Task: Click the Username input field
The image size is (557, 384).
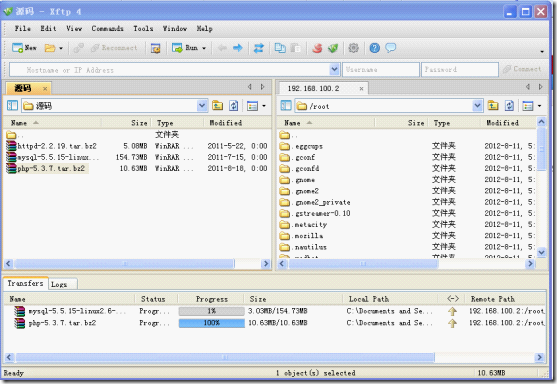Action: click(x=380, y=70)
